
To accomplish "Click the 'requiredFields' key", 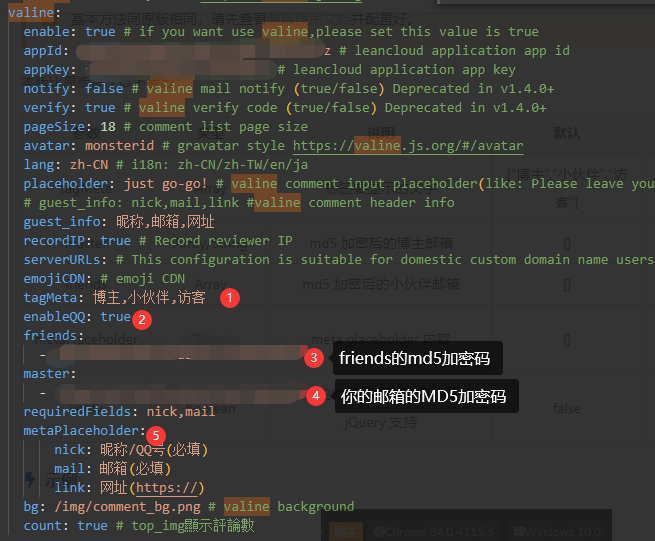I will tap(77, 411).
